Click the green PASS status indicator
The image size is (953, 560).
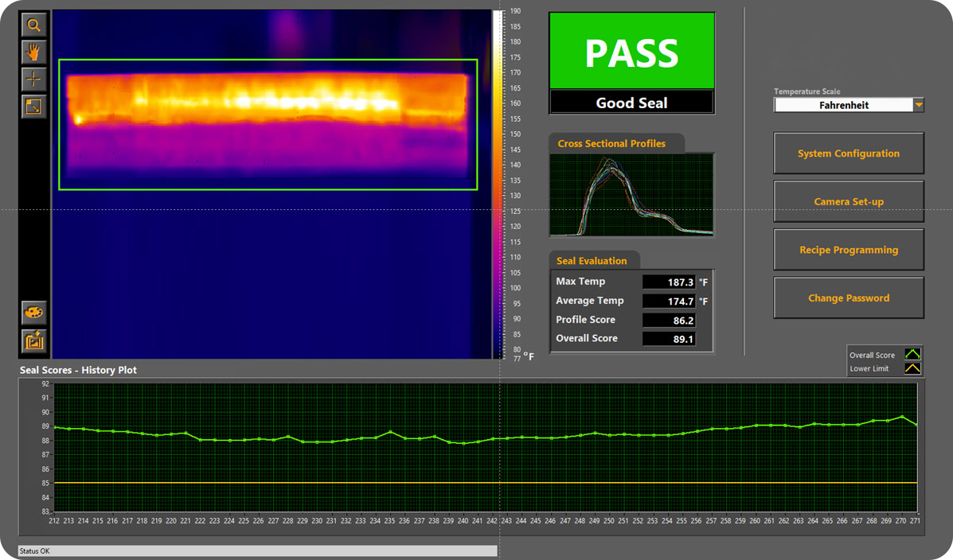632,52
